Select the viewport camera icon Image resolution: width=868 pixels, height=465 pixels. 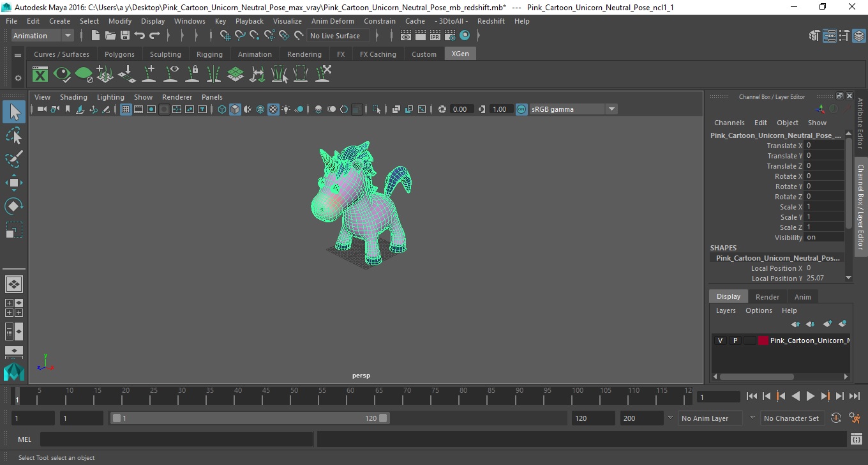coord(41,109)
